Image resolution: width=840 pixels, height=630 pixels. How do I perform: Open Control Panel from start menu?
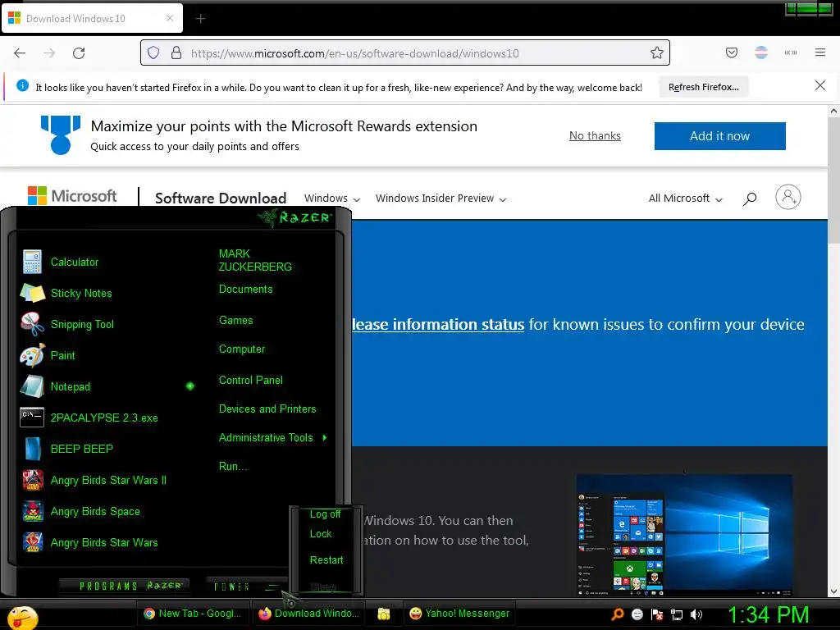[251, 381]
